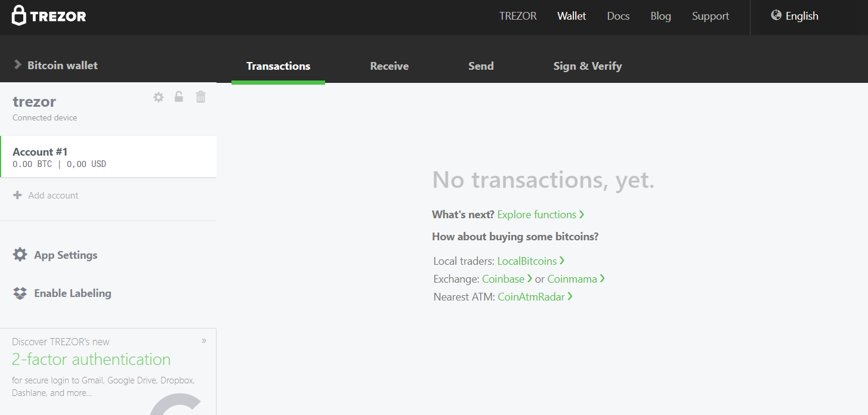Open Docs in top navigation
The image size is (868, 415).
618,16
